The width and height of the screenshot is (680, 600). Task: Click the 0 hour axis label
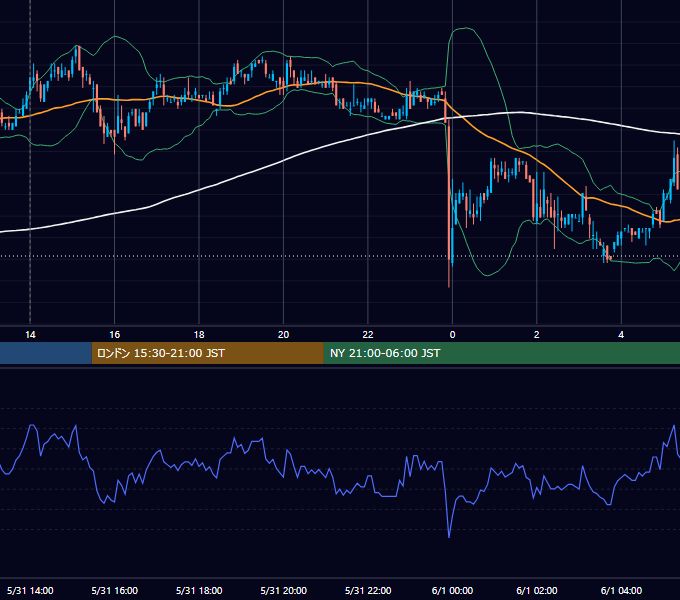coord(452,335)
